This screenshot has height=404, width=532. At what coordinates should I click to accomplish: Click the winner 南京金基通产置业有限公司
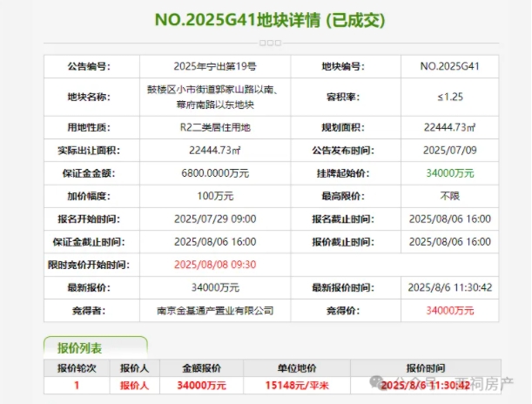[x=215, y=309]
